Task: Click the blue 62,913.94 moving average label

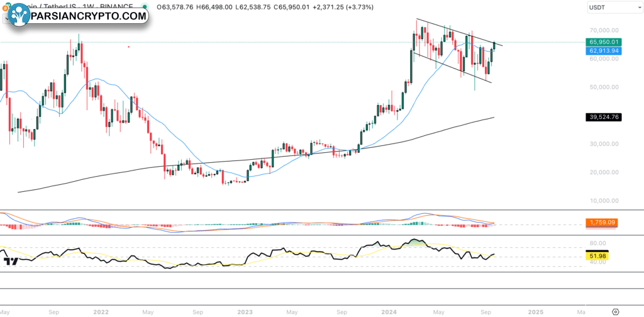Action: [x=604, y=50]
